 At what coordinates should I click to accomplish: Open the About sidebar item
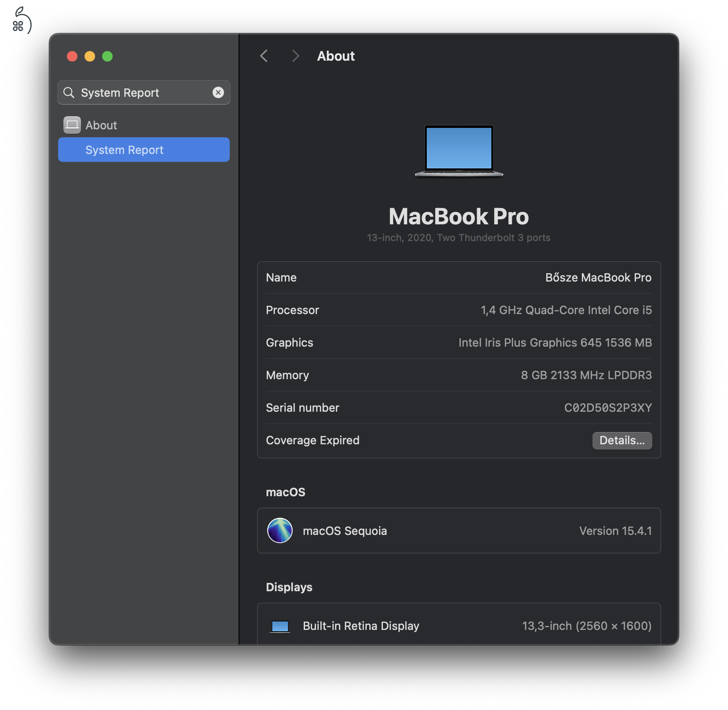point(144,125)
